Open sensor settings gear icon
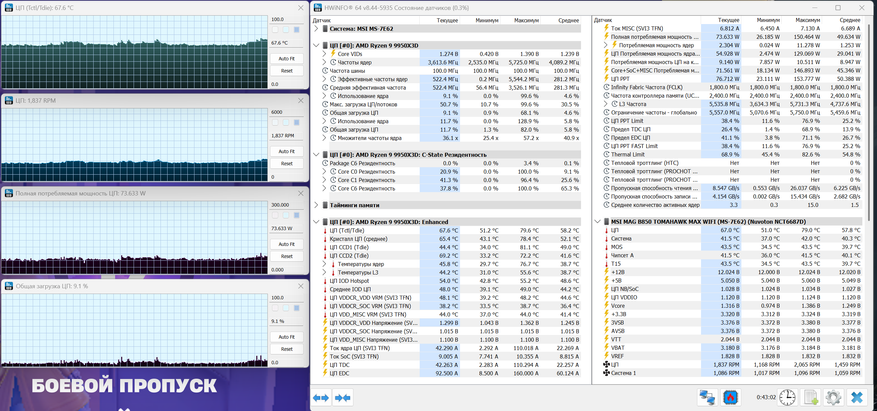This screenshot has width=877, height=411. pos(833,397)
